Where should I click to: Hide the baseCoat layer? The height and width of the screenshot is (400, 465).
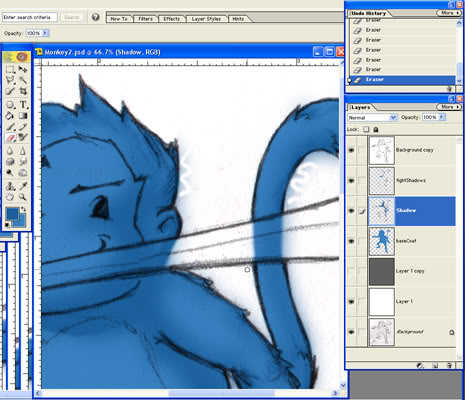[x=351, y=241]
